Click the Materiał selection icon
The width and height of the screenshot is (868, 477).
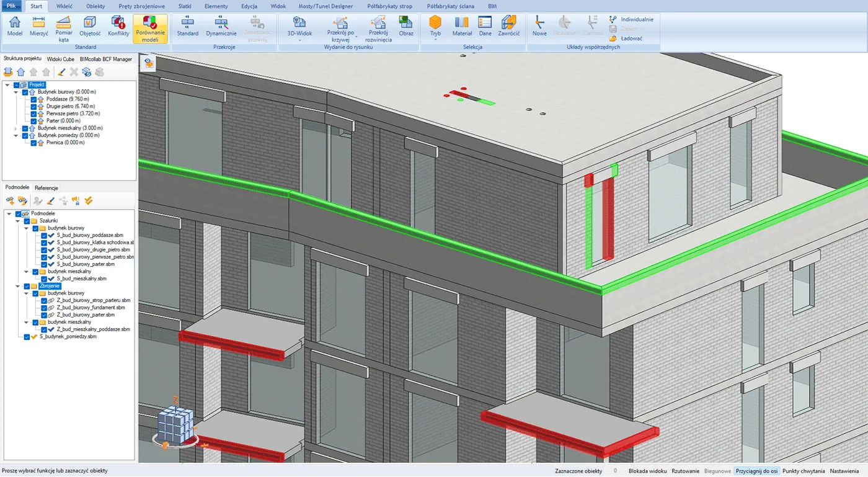point(462,27)
